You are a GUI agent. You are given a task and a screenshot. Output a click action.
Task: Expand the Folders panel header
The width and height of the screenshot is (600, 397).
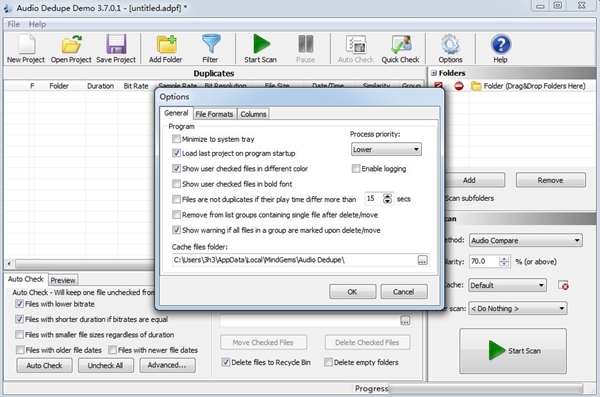click(434, 73)
